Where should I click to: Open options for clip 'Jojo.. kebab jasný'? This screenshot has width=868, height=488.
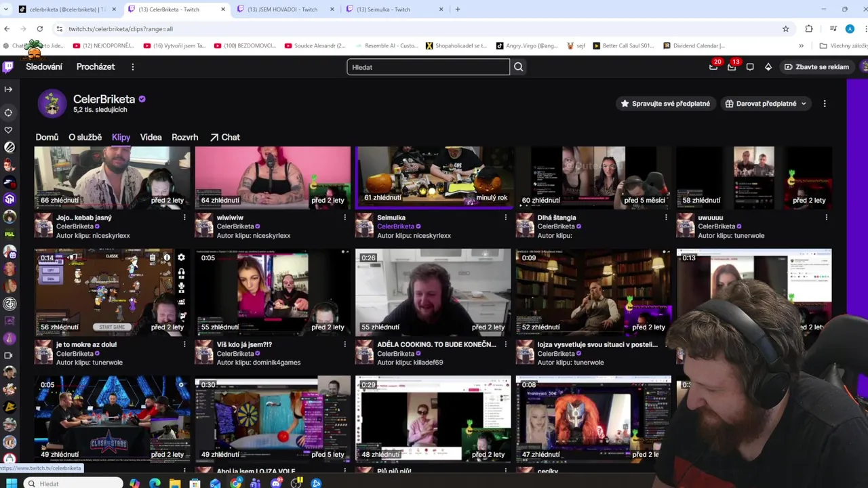pyautogui.click(x=184, y=218)
